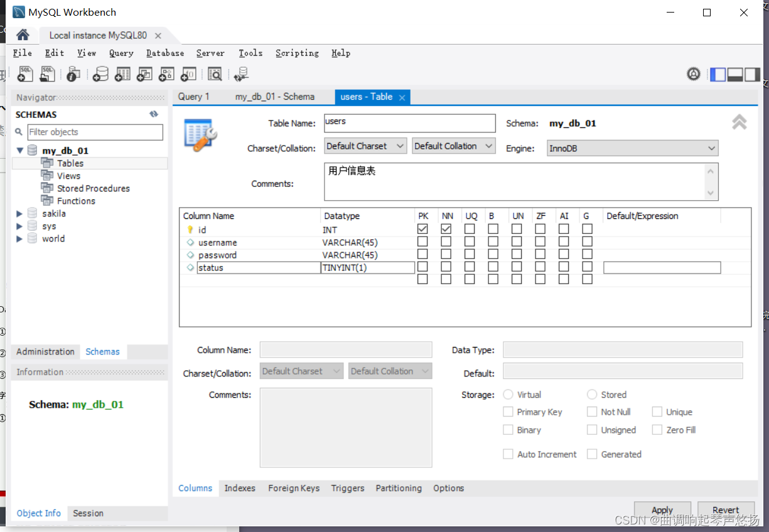
Task: Open the Query menu
Action: (x=121, y=53)
